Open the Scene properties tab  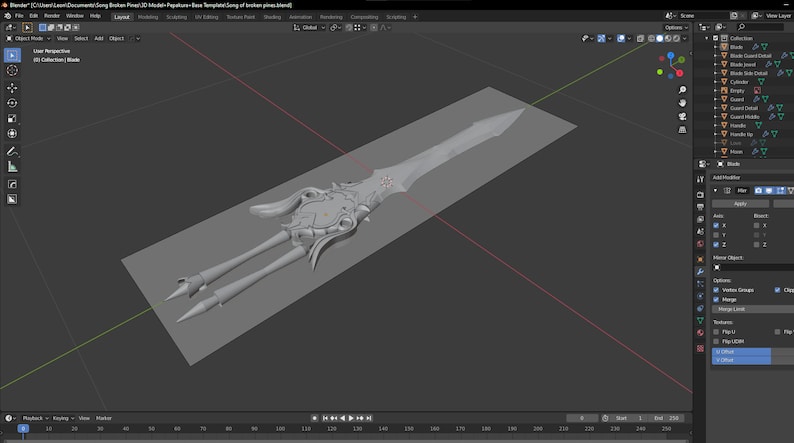click(x=700, y=231)
